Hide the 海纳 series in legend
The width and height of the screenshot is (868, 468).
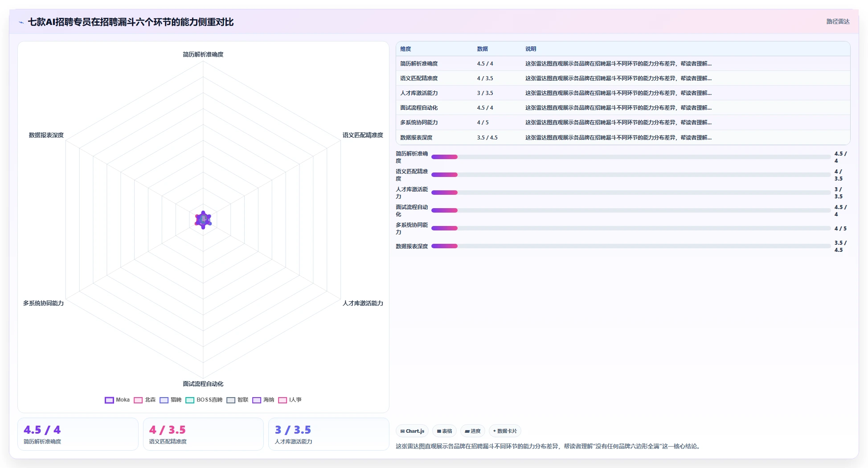[x=263, y=400]
